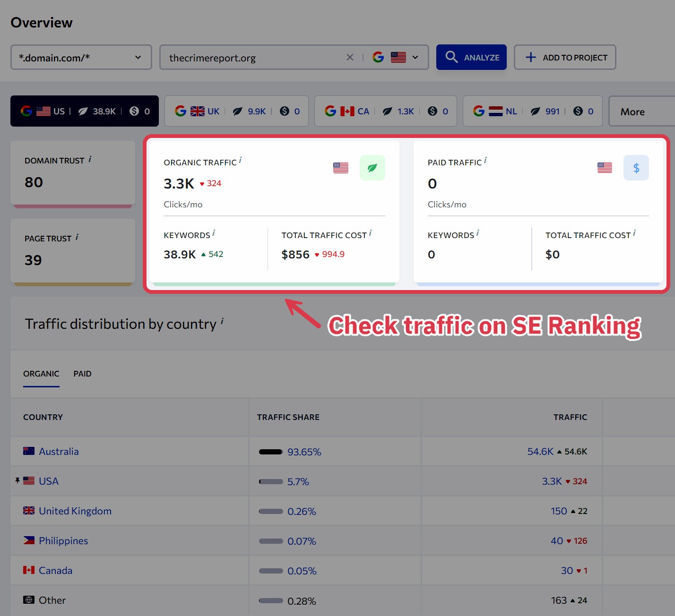The height and width of the screenshot is (616, 675).
Task: Click the COUNTRY column header
Action: click(43, 417)
